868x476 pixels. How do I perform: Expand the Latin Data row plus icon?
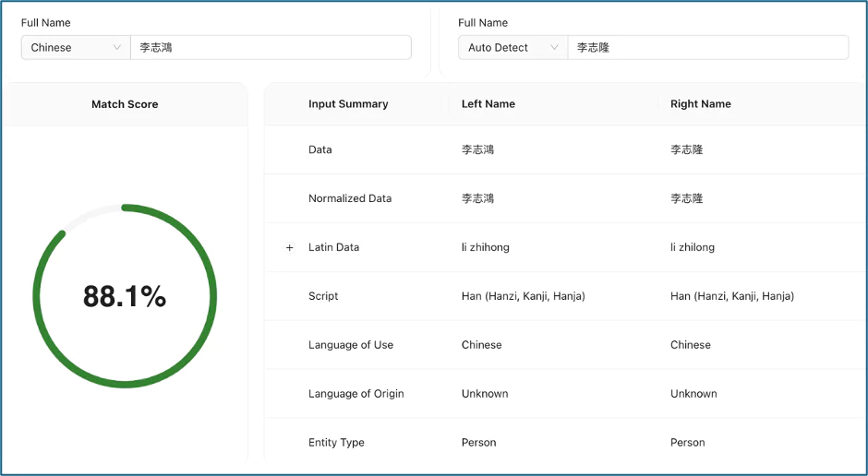pos(289,247)
